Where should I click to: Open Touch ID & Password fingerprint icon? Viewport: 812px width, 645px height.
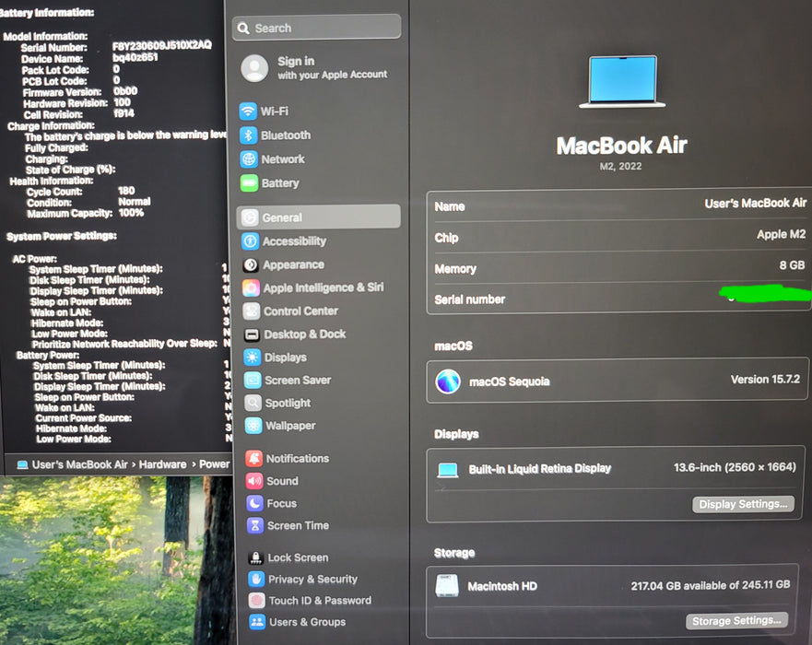pos(256,601)
